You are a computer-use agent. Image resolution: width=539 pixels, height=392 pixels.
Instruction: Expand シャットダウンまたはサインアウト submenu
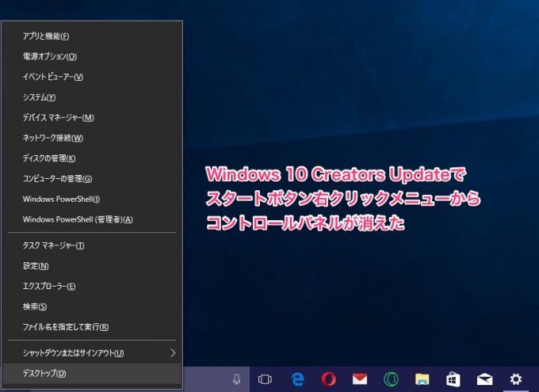92,353
